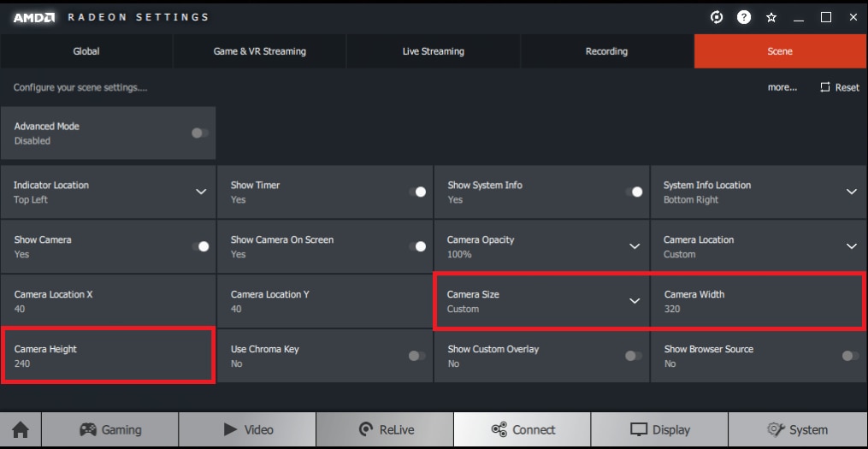Close the Radeon Settings window
This screenshot has width=868, height=449.
[853, 17]
